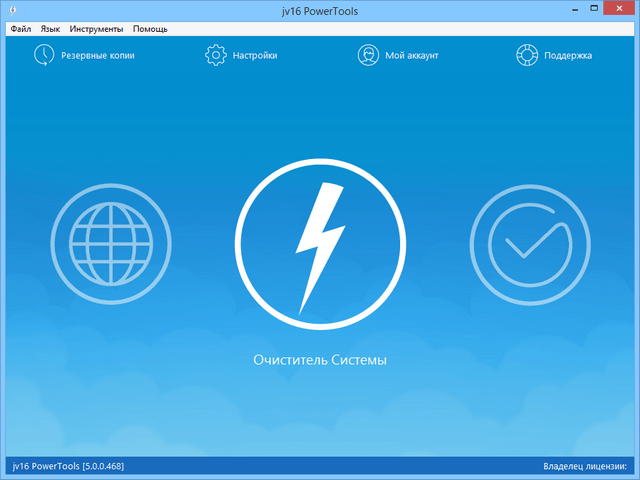Viewport: 640px width, 480px height.
Task: Click the Владелец лицензии status text
Action: coord(585,466)
